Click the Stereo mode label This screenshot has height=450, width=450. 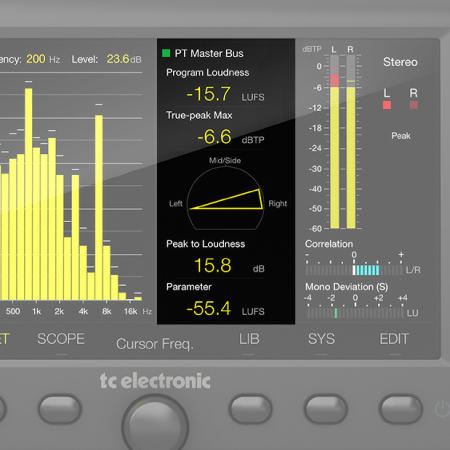[400, 62]
